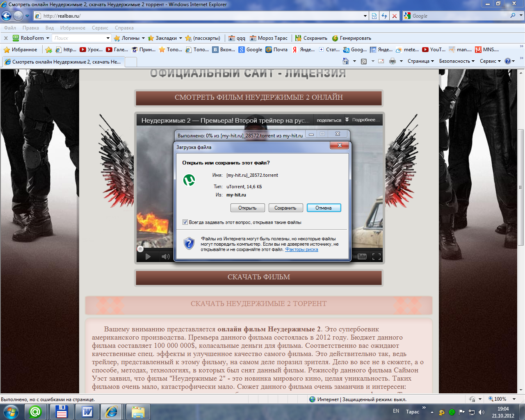
Task: Start a search with the magnifier icon
Action: 513,16
